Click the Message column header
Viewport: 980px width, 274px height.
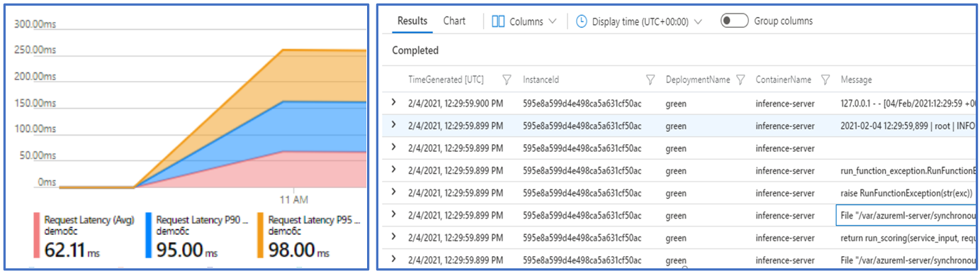click(856, 80)
